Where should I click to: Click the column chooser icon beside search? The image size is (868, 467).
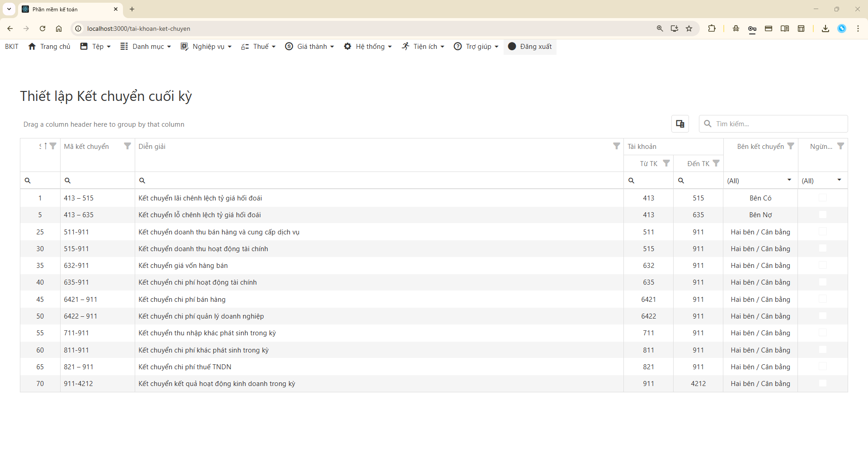[x=680, y=124]
